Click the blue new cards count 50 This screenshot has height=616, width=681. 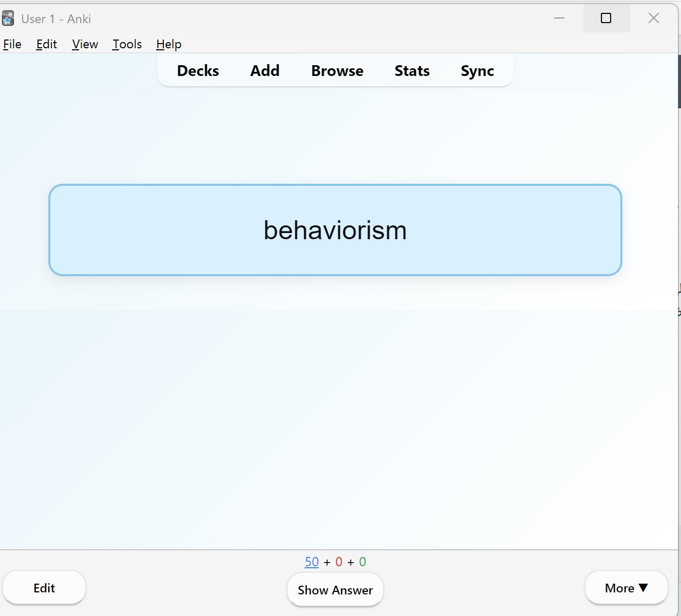(312, 562)
